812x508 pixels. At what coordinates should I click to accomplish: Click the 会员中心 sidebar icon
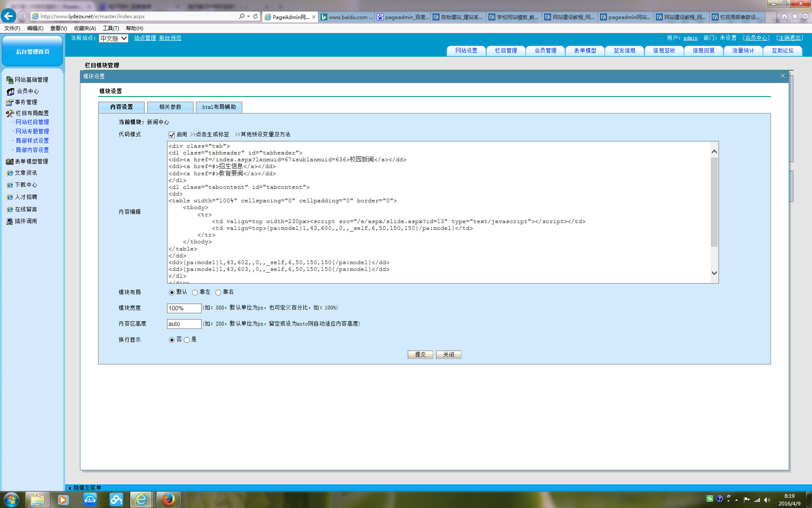pyautogui.click(x=11, y=91)
